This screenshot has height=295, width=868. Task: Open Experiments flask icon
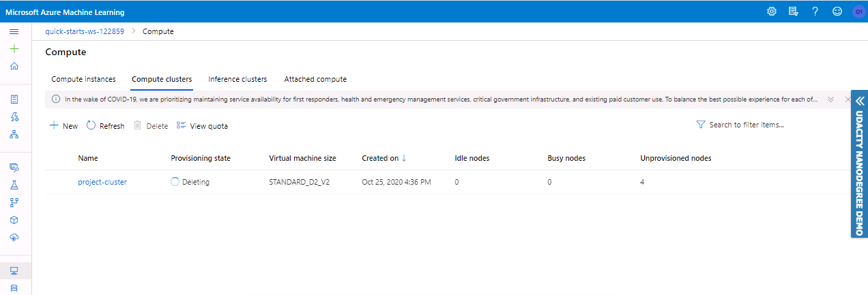coord(14,185)
